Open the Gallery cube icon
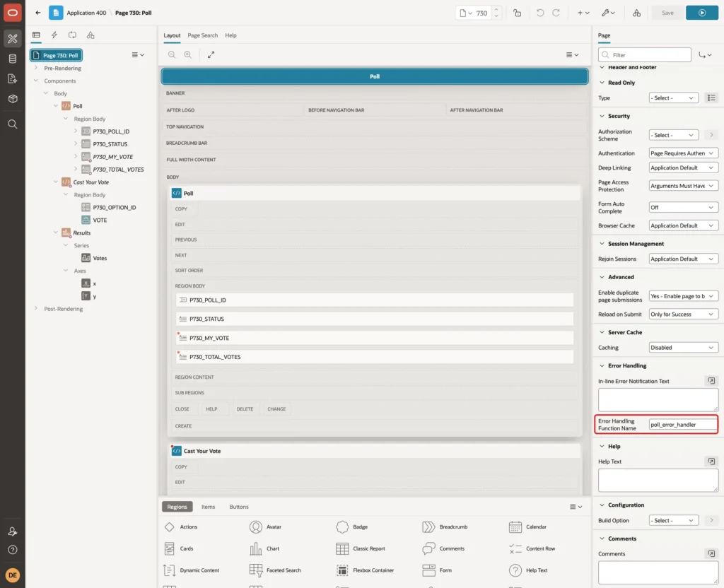This screenshot has height=588, width=724. (x=13, y=99)
